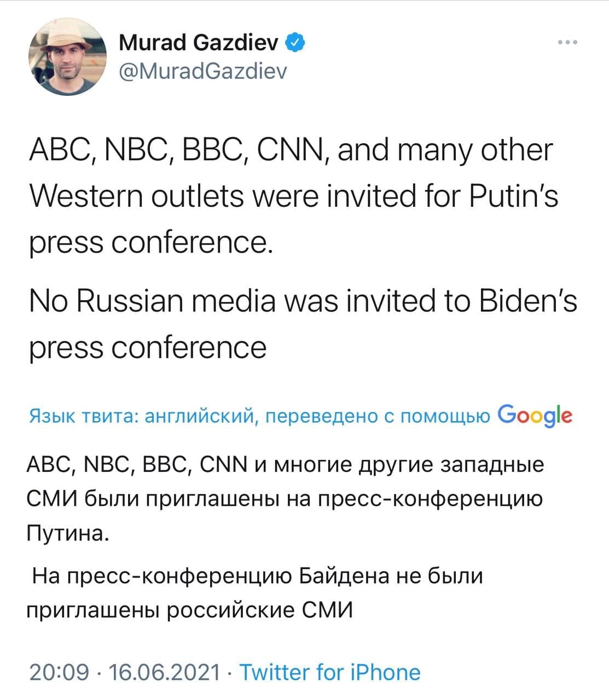This screenshot has width=609, height=700.
Task: Open the @MuradGazdiev handle link
Action: click(202, 71)
